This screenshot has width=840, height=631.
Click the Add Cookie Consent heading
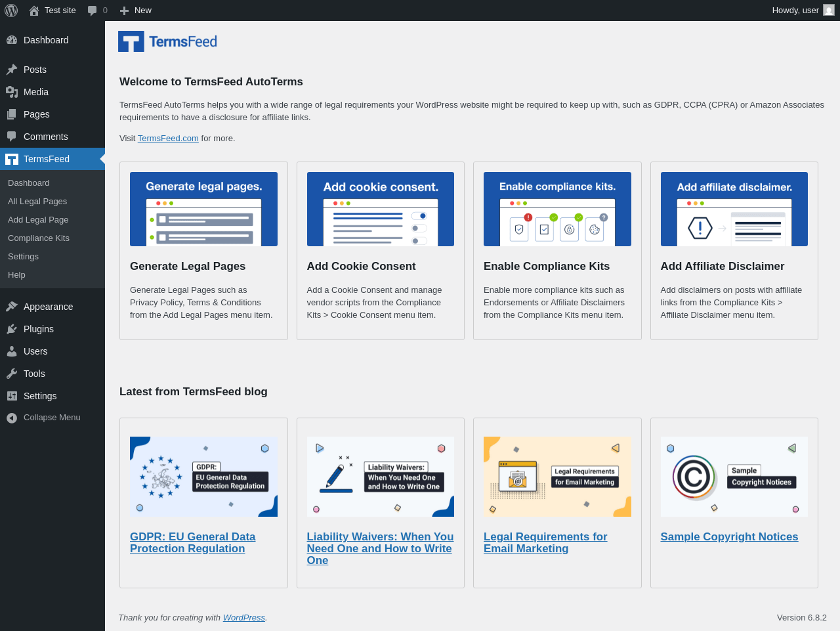pos(362,266)
